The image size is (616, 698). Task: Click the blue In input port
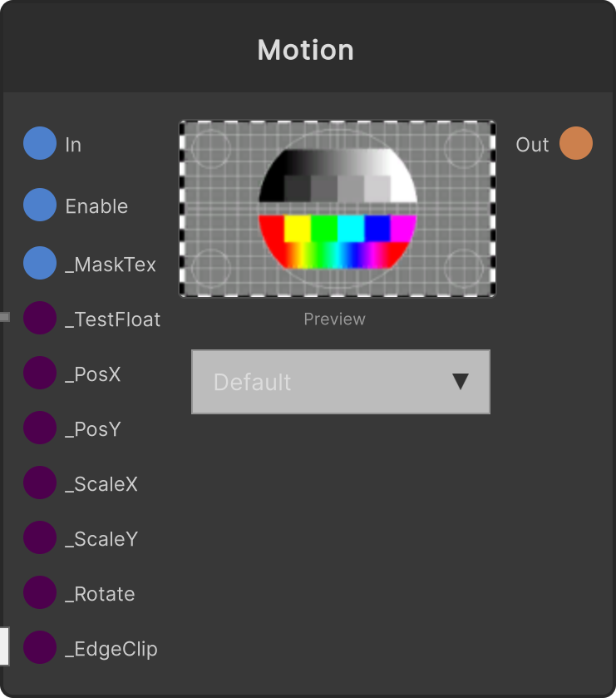pyautogui.click(x=40, y=143)
